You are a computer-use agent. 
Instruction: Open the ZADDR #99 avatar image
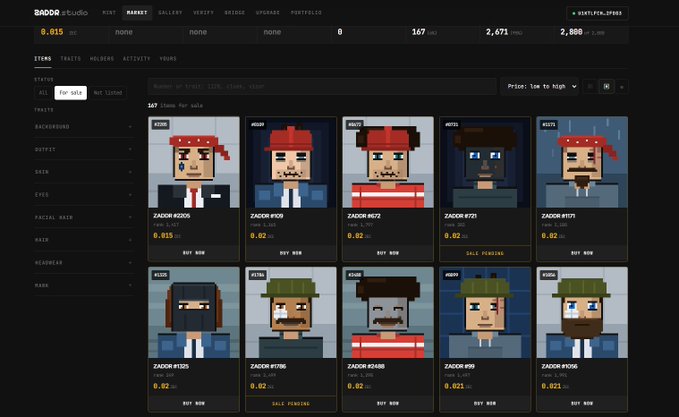(x=485, y=313)
